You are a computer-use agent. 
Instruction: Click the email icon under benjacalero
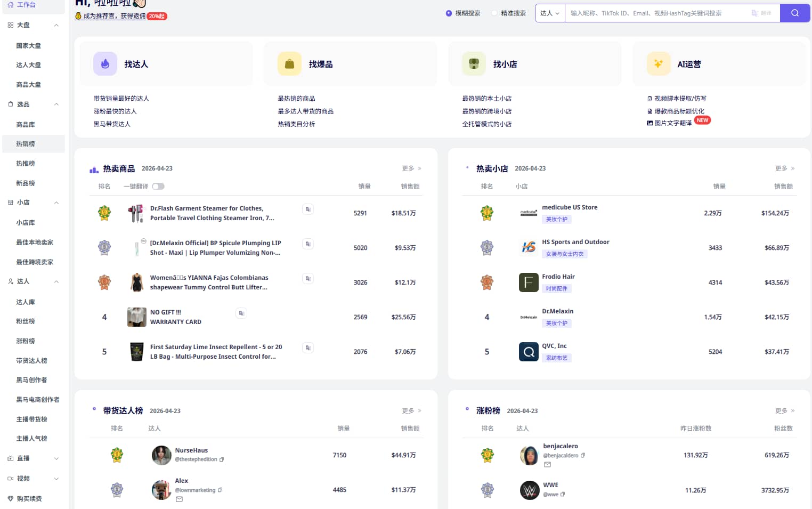point(547,465)
